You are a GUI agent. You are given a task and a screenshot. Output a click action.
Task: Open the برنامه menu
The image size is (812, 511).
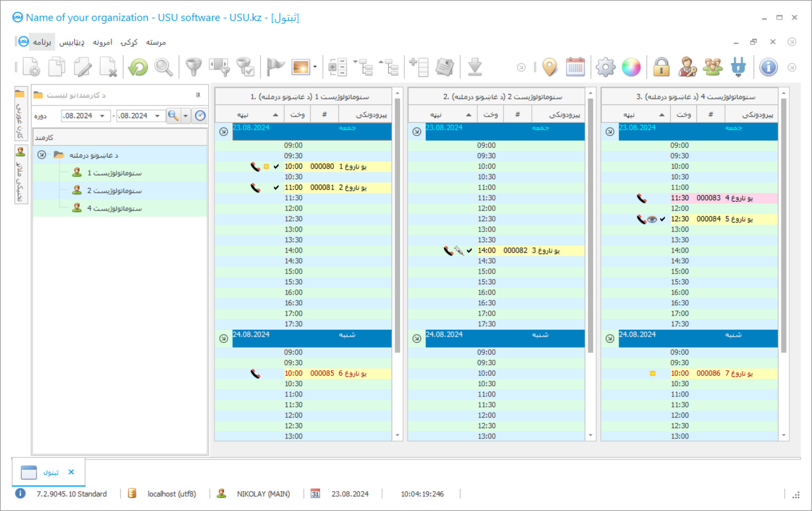[42, 42]
